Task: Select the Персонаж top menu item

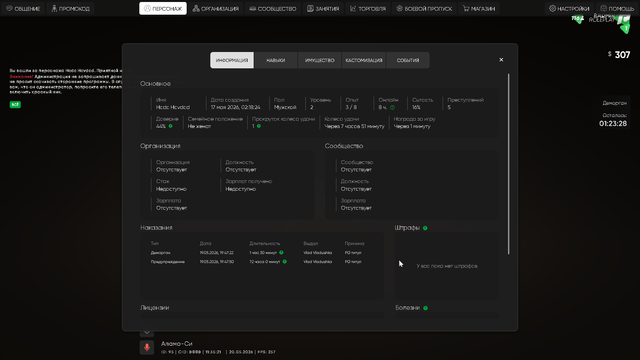Action: [163, 9]
